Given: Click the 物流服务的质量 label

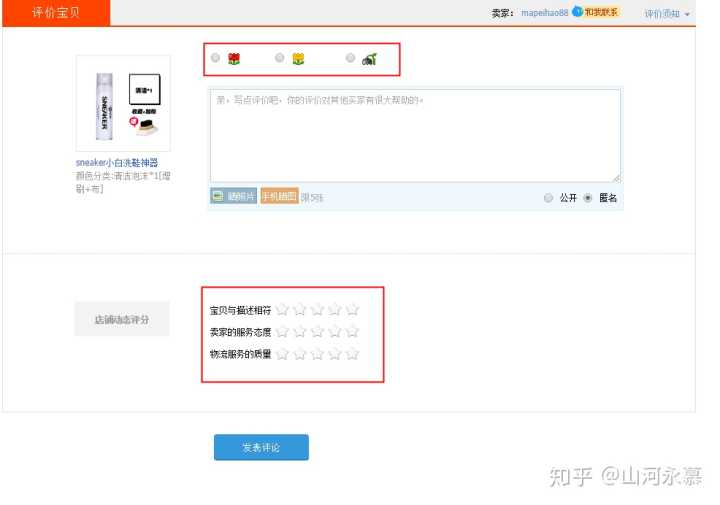Looking at the screenshot, I should [x=241, y=354].
